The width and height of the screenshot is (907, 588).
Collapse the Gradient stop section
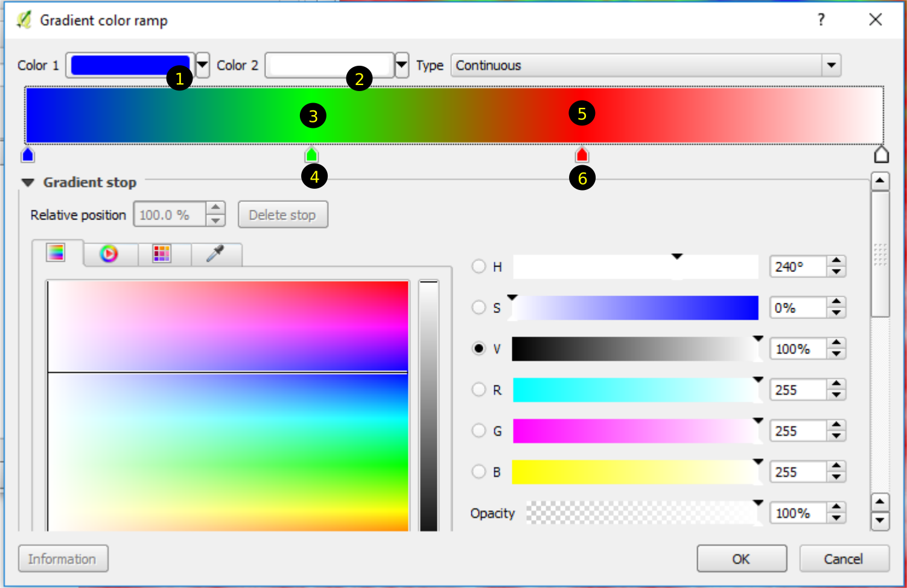[x=28, y=182]
